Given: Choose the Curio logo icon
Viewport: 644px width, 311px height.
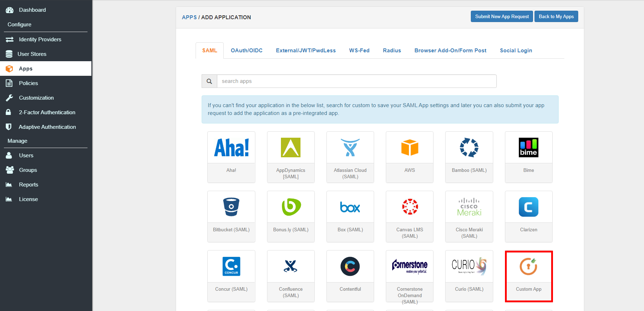Looking at the screenshot, I should pyautogui.click(x=469, y=266).
